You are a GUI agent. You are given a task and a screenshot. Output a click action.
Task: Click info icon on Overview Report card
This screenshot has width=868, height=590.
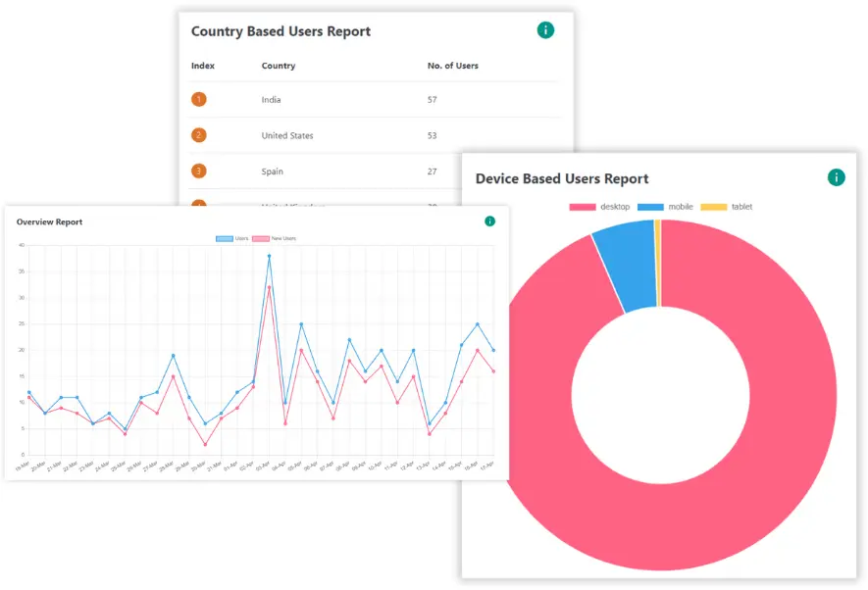(x=490, y=221)
